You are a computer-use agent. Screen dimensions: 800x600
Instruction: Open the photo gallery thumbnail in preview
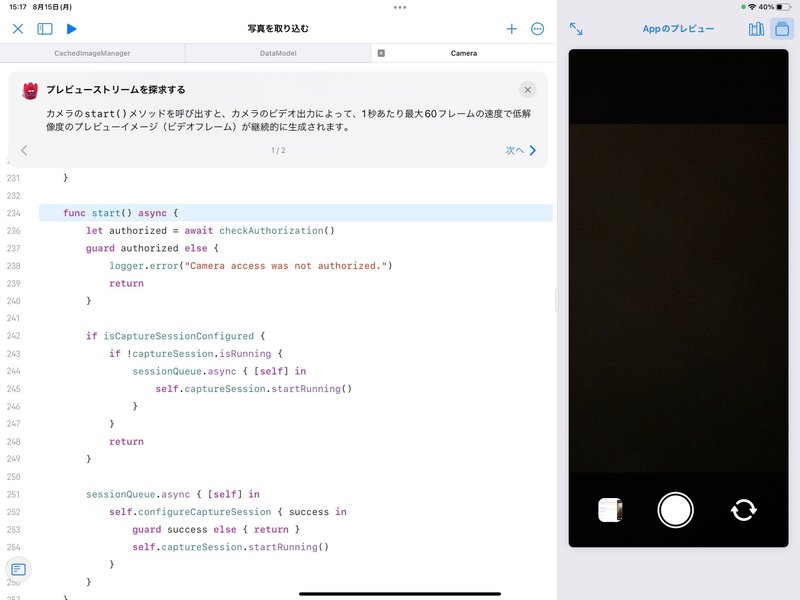[x=610, y=510]
